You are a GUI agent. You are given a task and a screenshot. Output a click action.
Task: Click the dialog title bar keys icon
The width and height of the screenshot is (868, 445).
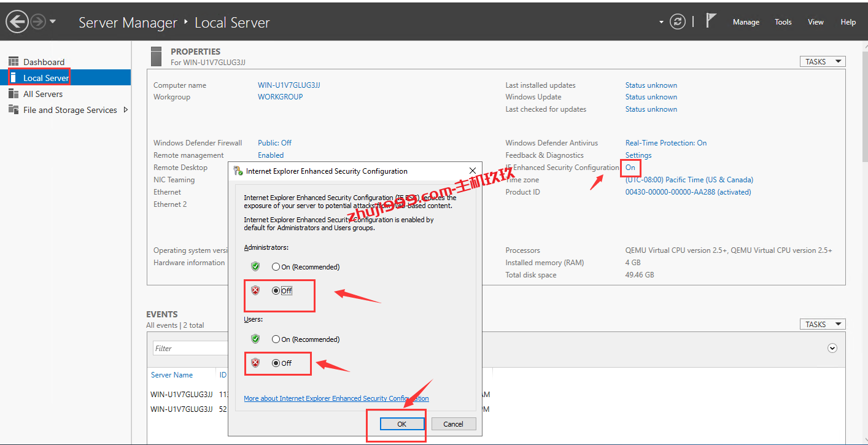tap(238, 171)
